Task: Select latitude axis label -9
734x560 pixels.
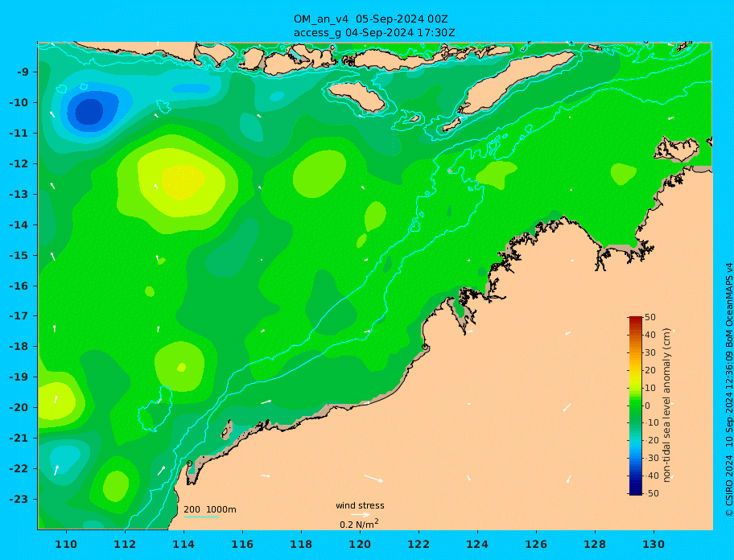Action: (x=23, y=72)
